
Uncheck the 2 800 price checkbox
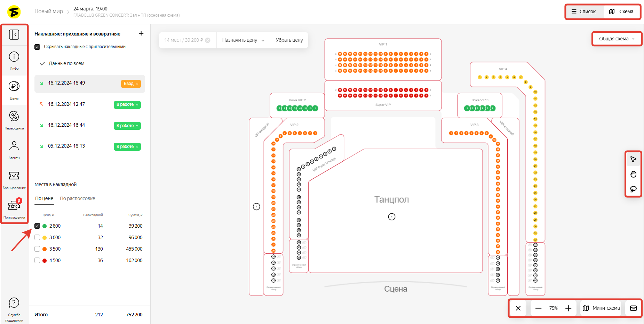point(37,226)
